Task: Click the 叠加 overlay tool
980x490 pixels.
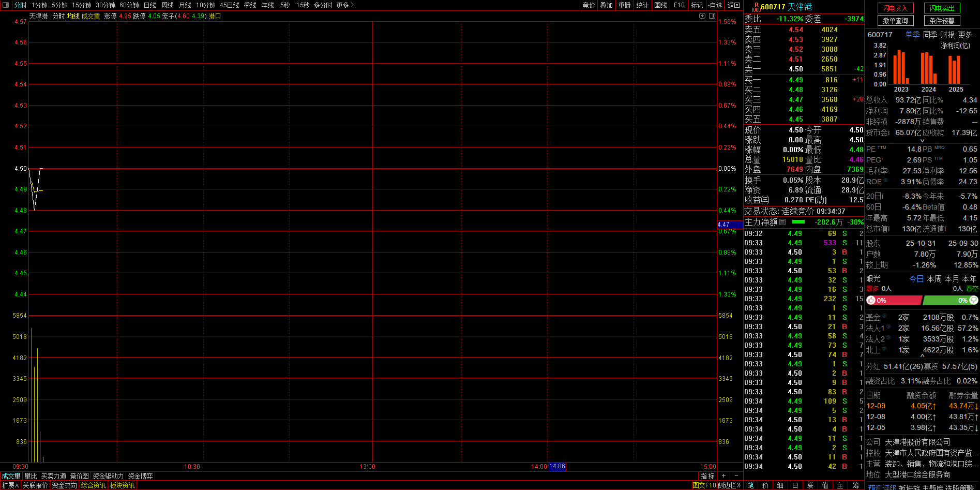Action: click(607, 5)
